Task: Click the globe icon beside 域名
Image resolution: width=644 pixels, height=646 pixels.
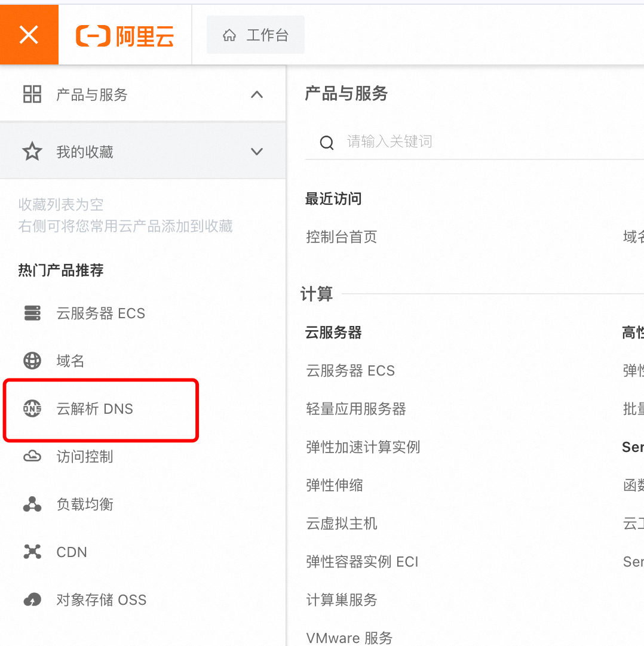Action: coord(32,361)
